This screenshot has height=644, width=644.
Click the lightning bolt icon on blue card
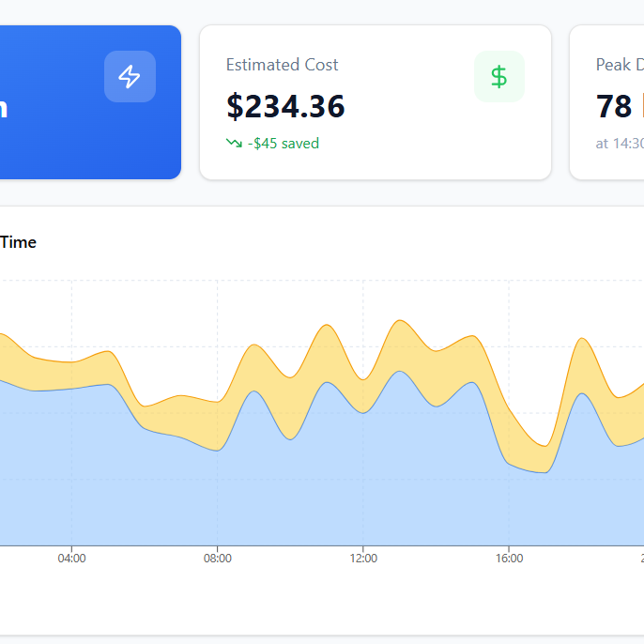click(130, 77)
